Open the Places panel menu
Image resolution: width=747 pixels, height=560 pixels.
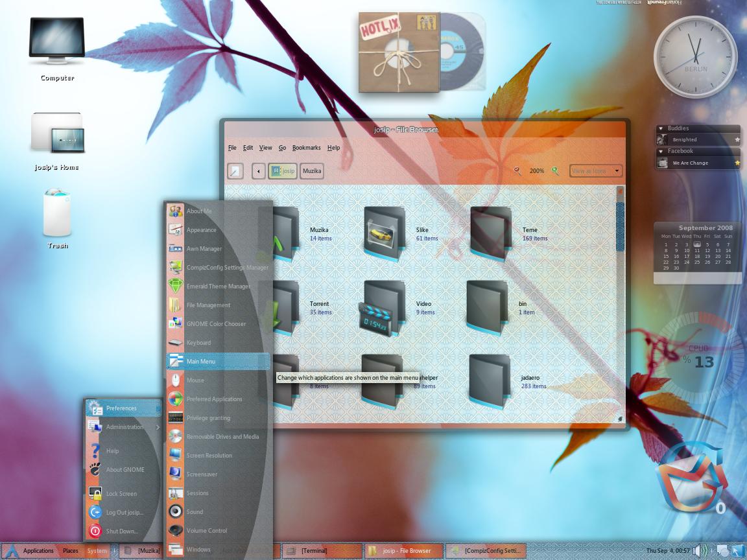tap(70, 551)
